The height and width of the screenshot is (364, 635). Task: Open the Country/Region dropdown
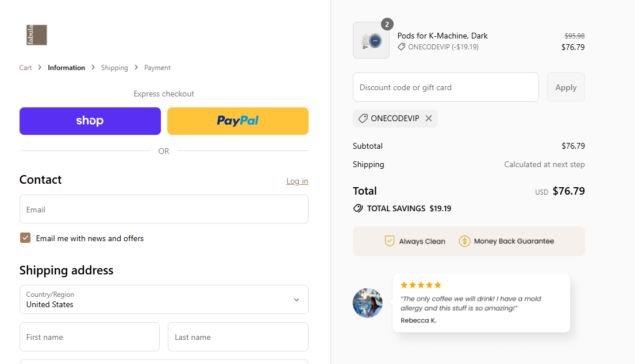pyautogui.click(x=164, y=299)
